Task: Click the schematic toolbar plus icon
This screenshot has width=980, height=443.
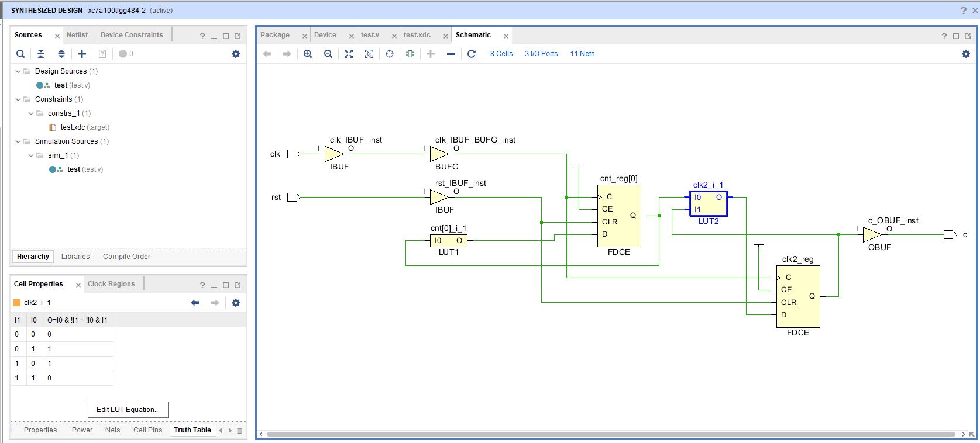Action: (431, 54)
